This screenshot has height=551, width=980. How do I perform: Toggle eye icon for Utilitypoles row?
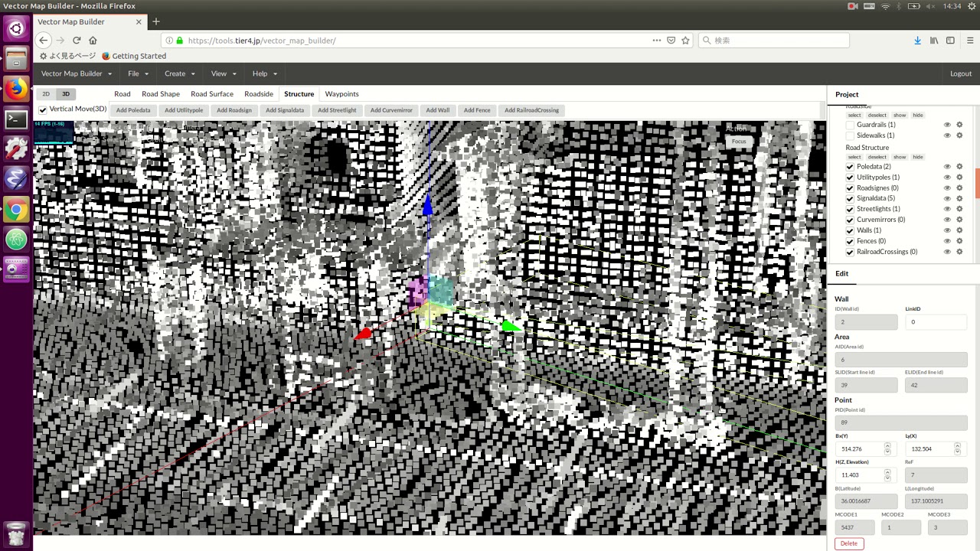coord(947,178)
